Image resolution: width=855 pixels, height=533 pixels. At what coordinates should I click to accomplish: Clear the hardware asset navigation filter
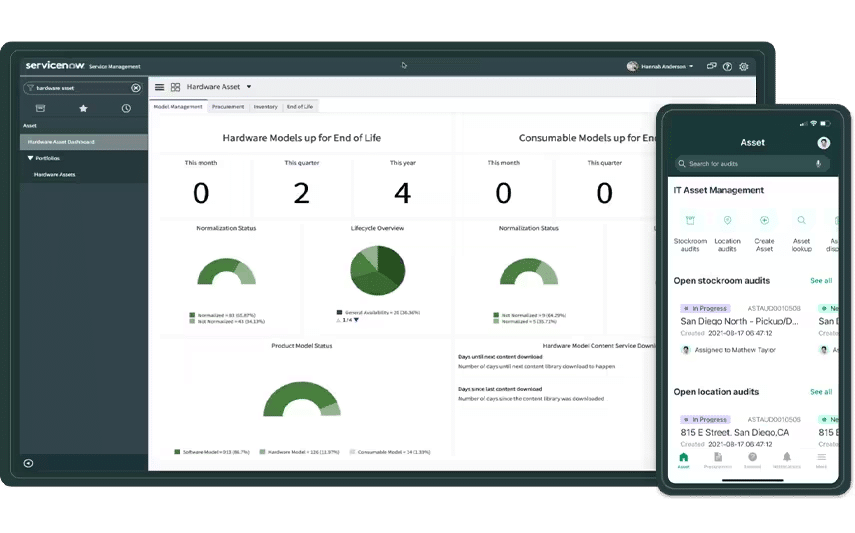click(136, 88)
